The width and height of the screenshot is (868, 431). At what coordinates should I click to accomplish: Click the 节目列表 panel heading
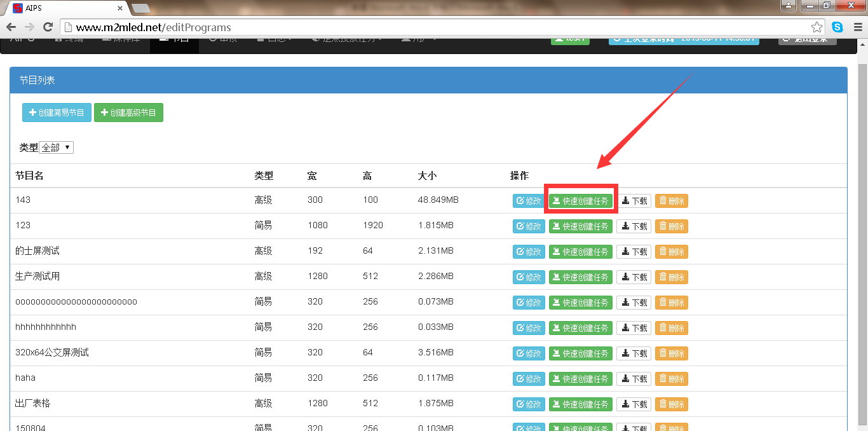pyautogui.click(x=37, y=81)
